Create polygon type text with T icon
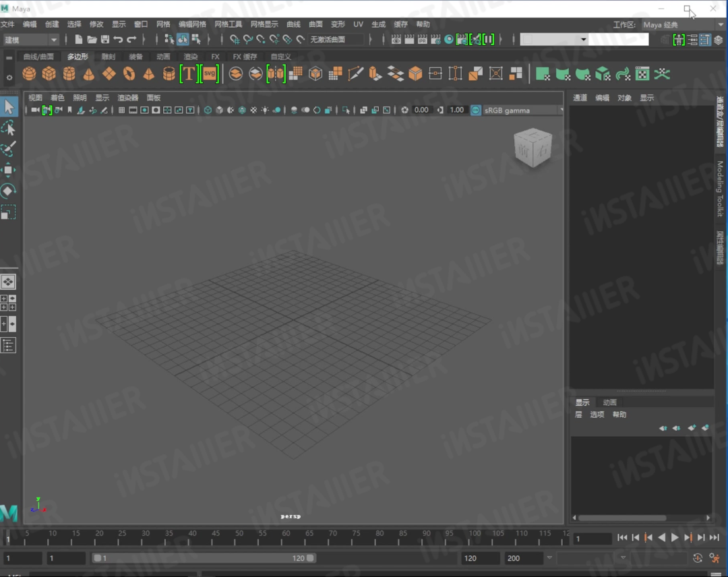This screenshot has height=577, width=728. [x=189, y=73]
